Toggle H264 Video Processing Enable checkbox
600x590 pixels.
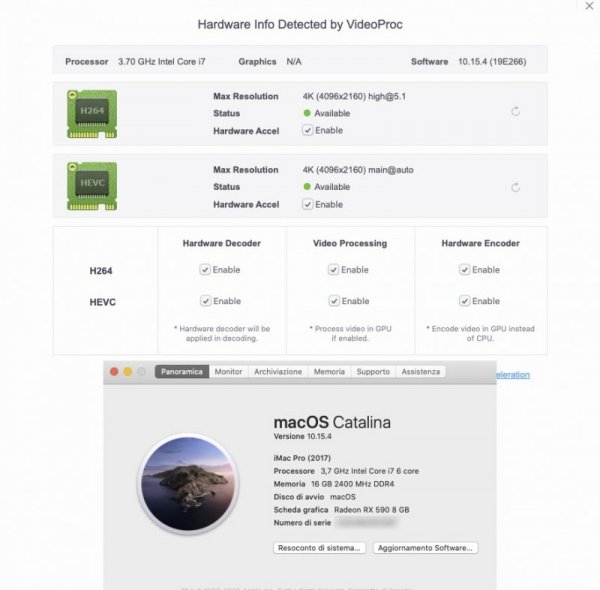click(333, 270)
